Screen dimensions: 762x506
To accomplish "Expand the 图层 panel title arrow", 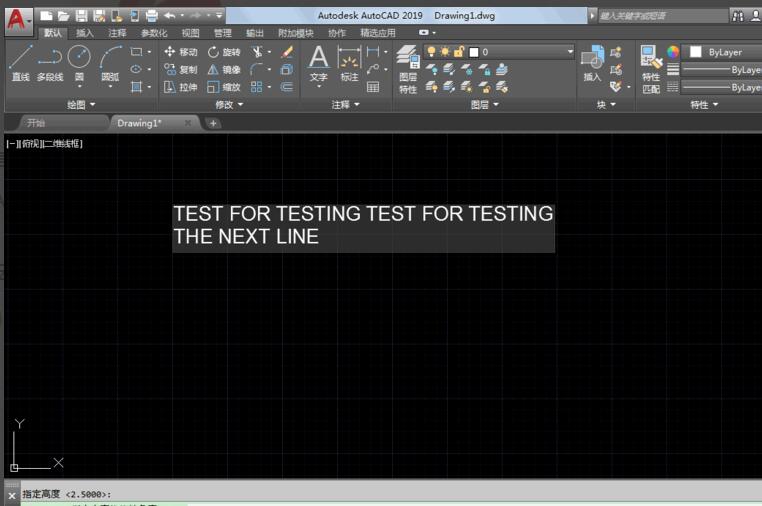I will tap(496, 105).
